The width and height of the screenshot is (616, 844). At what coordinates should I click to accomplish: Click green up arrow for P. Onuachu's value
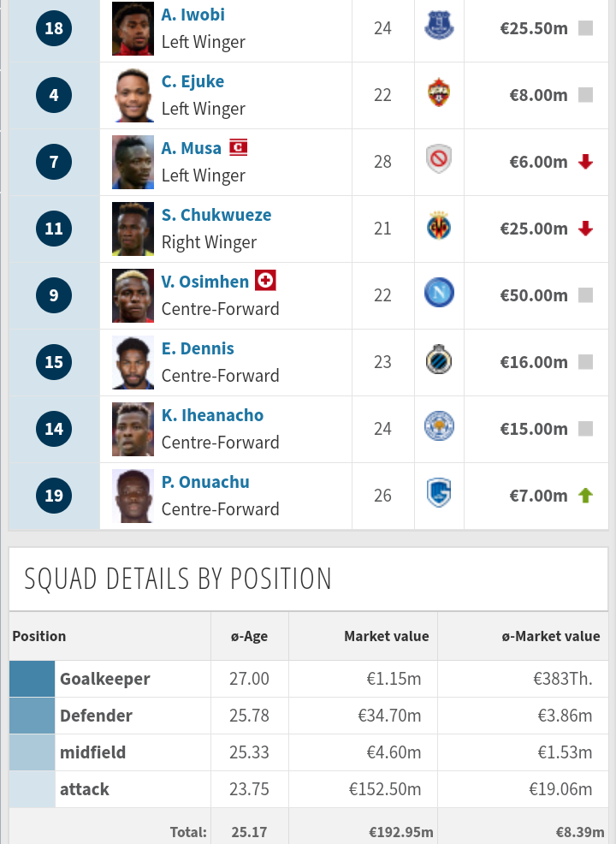pyautogui.click(x=586, y=496)
